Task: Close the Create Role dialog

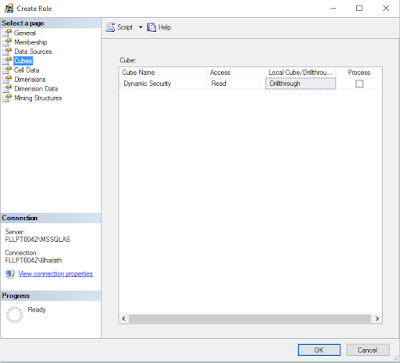Action: 386,8
